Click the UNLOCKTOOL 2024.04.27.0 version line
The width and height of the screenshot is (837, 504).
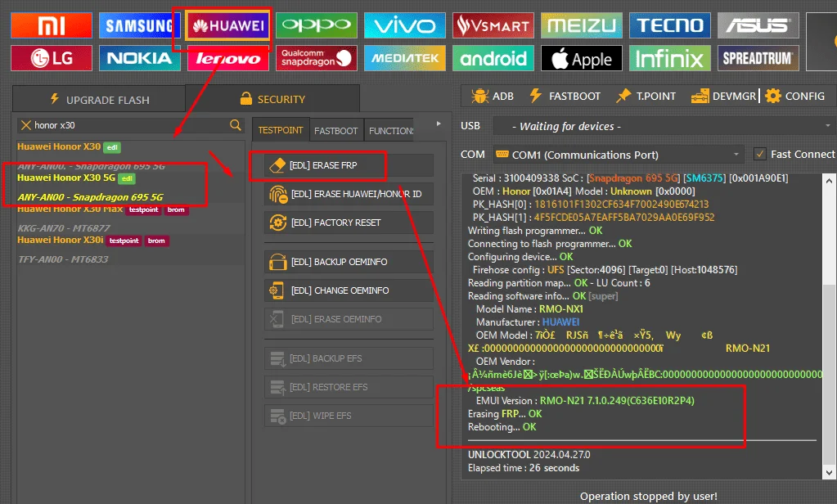pos(529,455)
